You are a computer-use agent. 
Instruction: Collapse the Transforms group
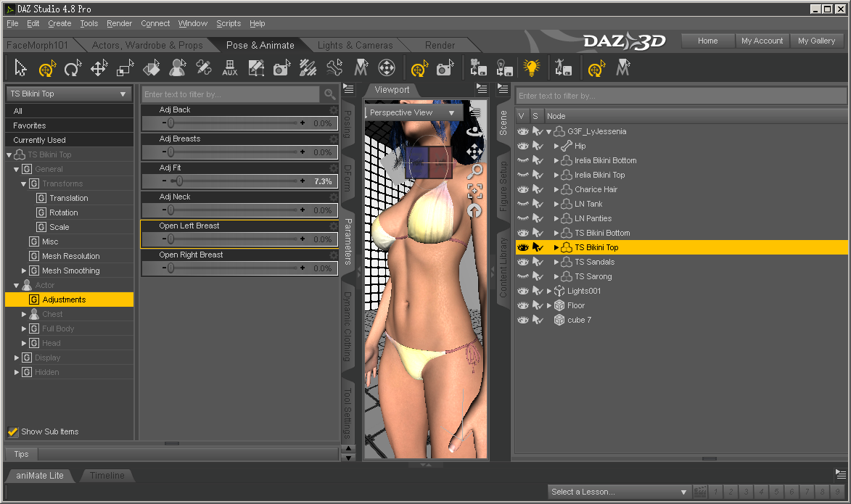pos(23,184)
